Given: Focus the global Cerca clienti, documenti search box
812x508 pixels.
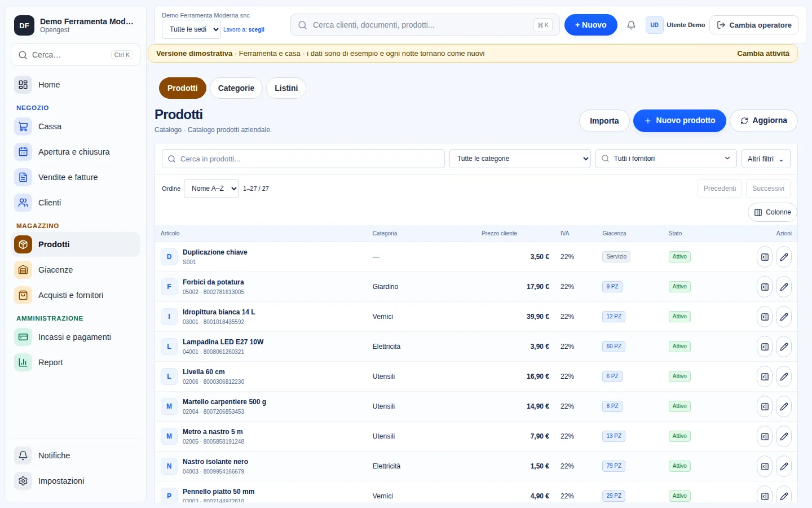Looking at the screenshot, I should pyautogui.click(x=425, y=25).
